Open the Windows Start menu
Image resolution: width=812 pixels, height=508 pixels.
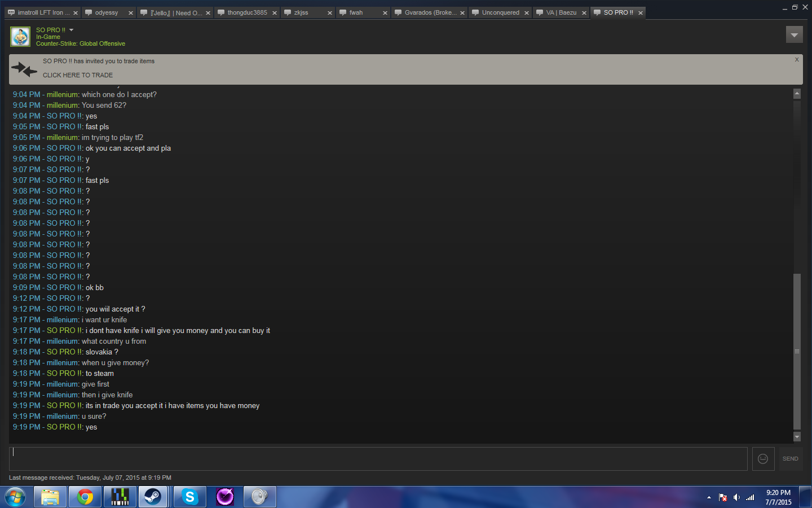[15, 497]
